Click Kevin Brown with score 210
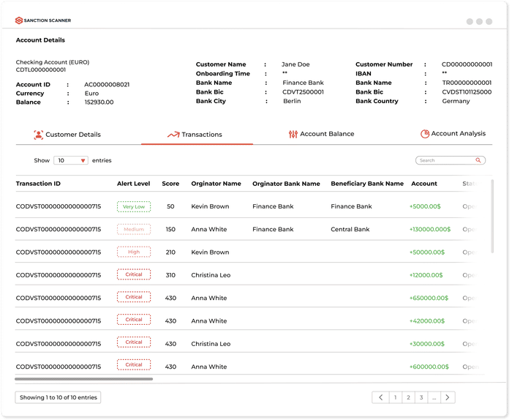The width and height of the screenshot is (512, 420). (210, 252)
